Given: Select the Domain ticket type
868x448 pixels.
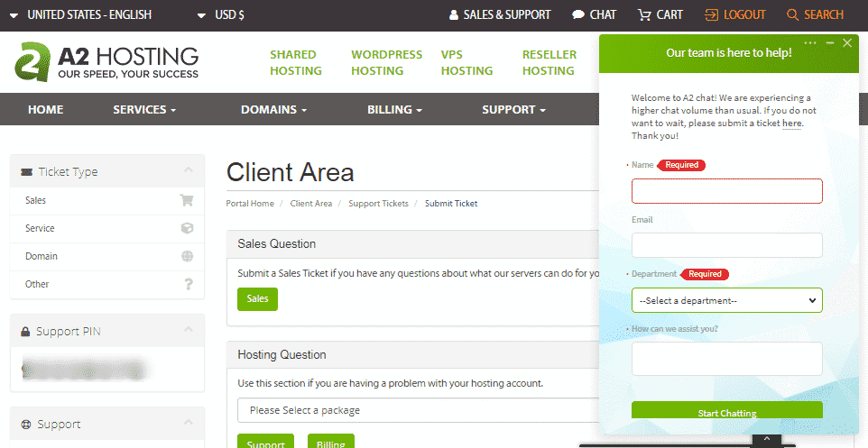Looking at the screenshot, I should tap(107, 257).
